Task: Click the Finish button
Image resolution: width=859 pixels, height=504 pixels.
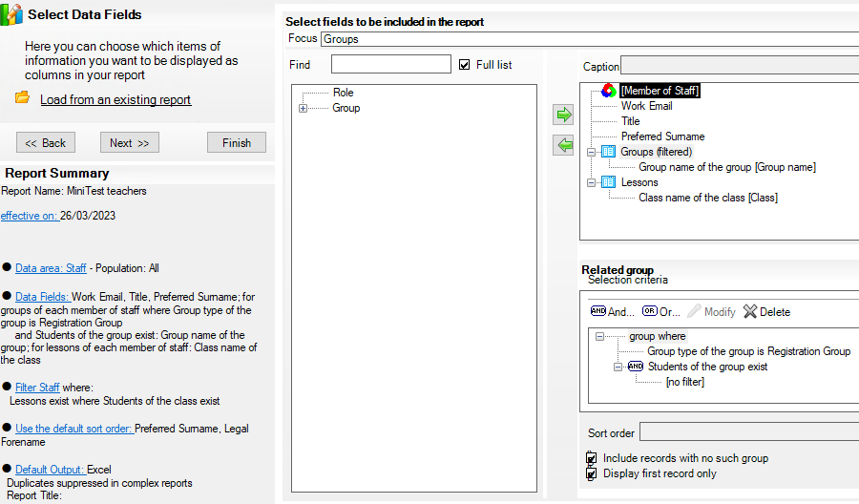Action: click(x=237, y=142)
